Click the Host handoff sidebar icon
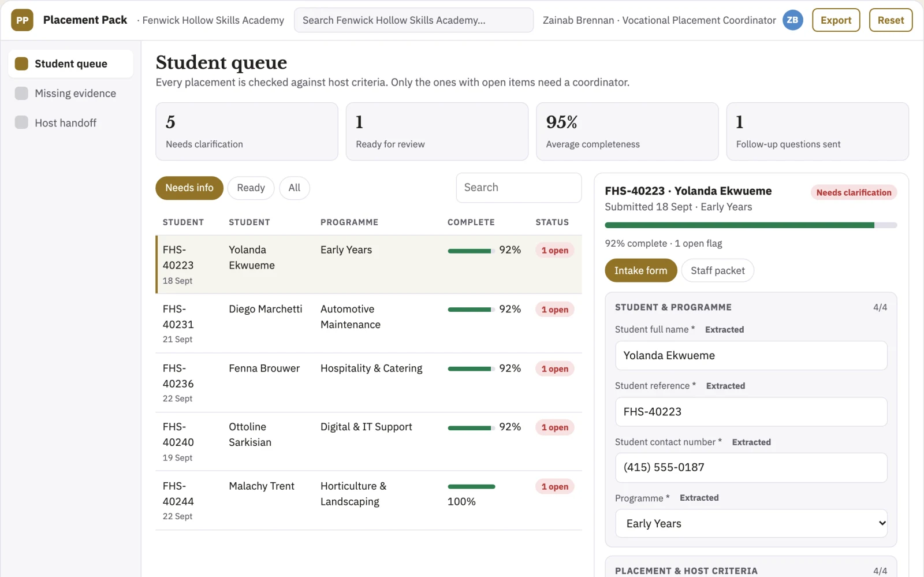 (21, 122)
